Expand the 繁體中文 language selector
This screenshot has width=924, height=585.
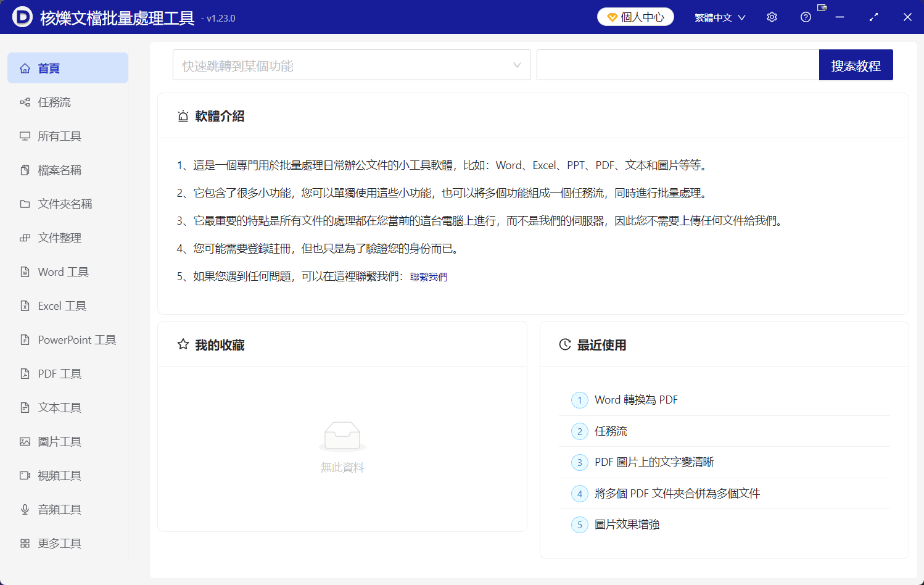pos(720,17)
